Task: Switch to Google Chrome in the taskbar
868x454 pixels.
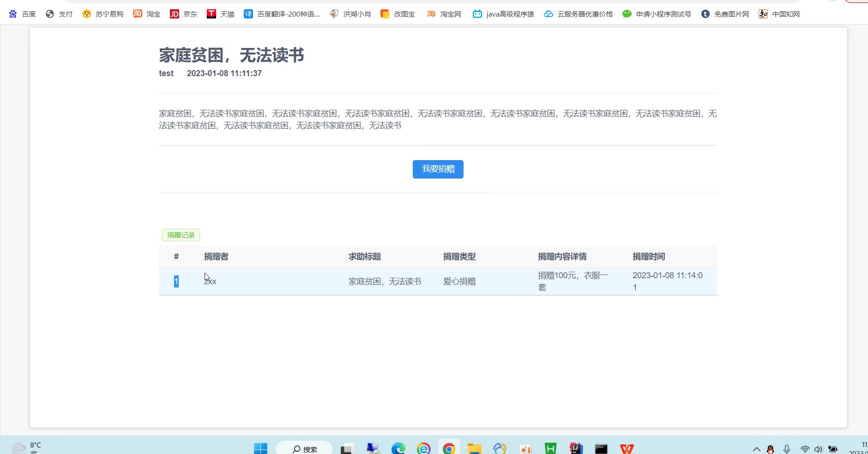Action: (x=449, y=448)
